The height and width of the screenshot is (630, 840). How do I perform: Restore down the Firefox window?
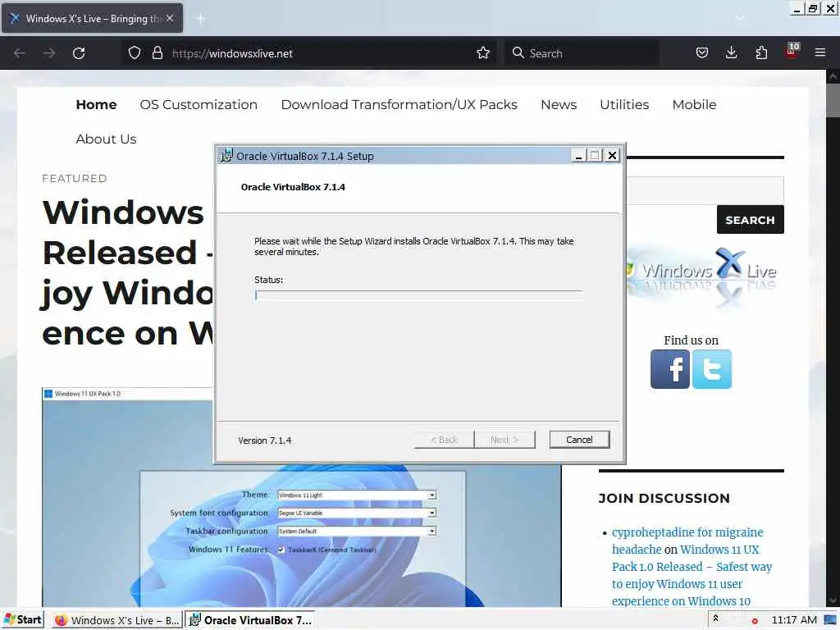click(x=813, y=9)
